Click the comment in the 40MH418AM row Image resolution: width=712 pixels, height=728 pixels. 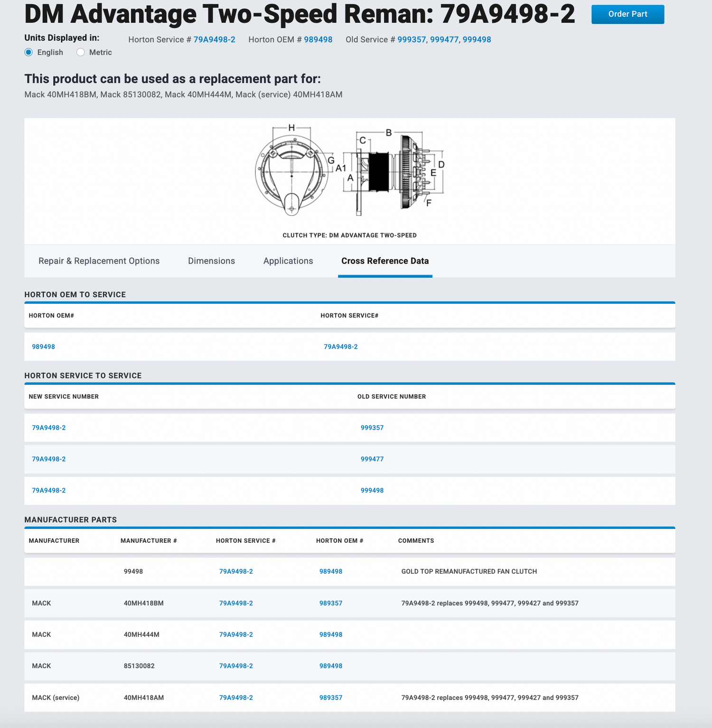point(490,698)
